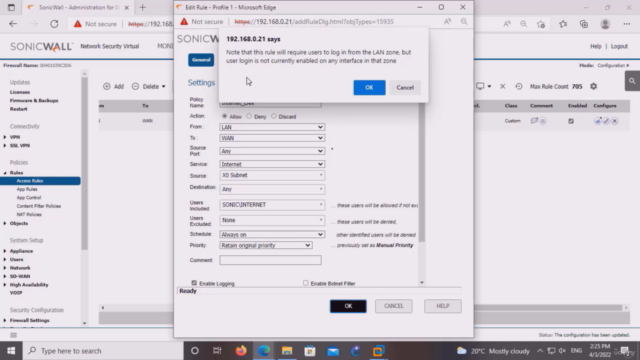Confirm the alert by clicking blue OK
Image resolution: width=640 pixels, height=360 pixels.
coord(369,87)
